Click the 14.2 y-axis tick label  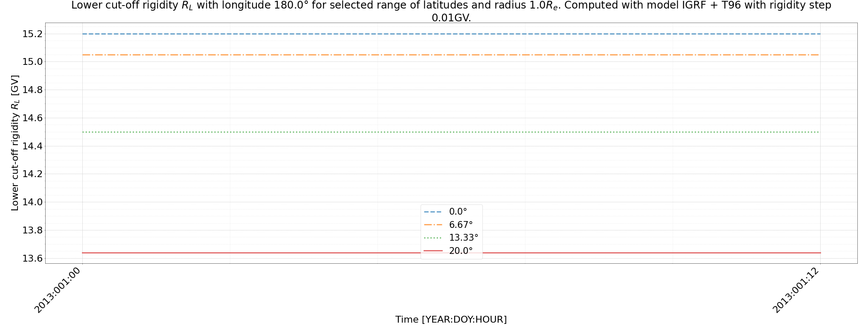tap(32, 174)
